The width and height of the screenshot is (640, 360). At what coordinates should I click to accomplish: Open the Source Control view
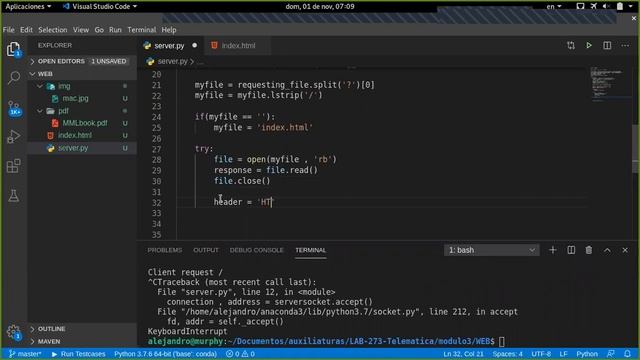[x=14, y=108]
